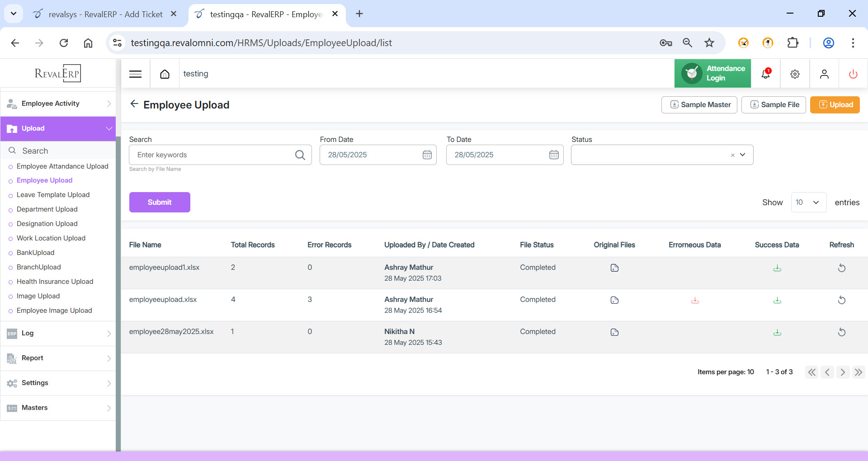Click the purple Submit button
The width and height of the screenshot is (868, 461).
coord(160,202)
